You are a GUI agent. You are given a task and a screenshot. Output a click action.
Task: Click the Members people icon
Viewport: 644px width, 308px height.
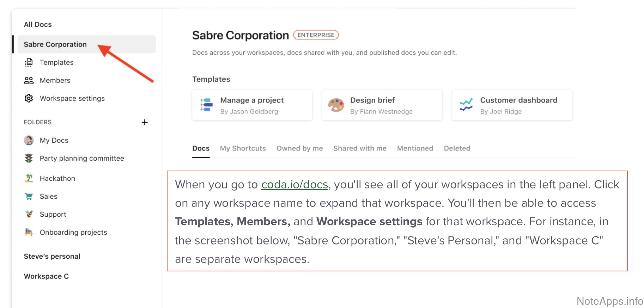(x=29, y=80)
